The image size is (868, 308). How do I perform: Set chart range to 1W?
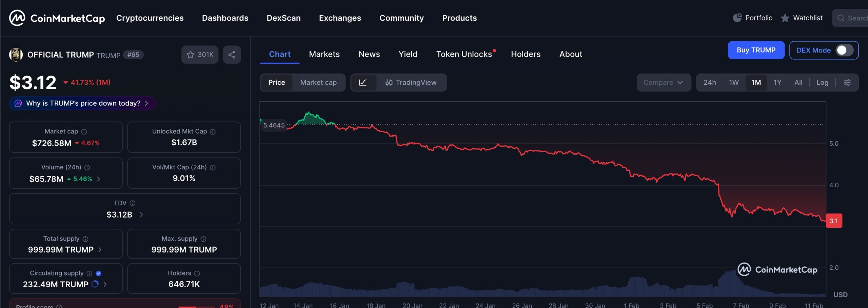pos(734,82)
